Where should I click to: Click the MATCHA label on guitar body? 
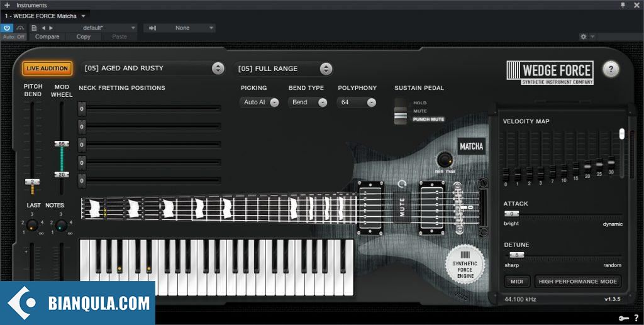[472, 146]
